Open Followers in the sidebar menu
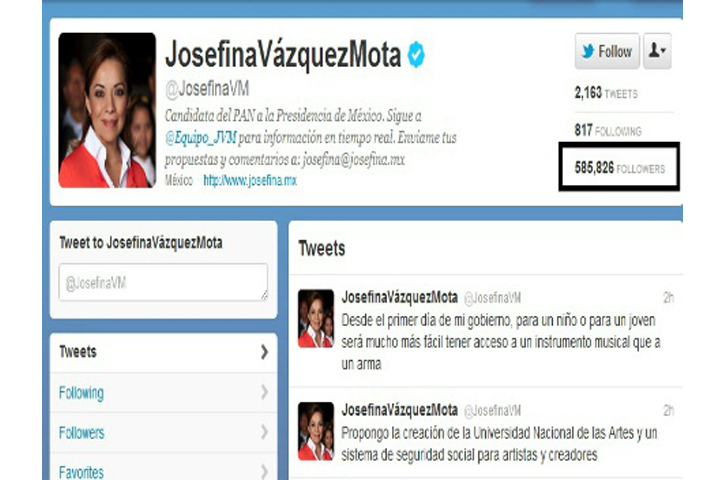Image resolution: width=720 pixels, height=480 pixels. (x=163, y=432)
